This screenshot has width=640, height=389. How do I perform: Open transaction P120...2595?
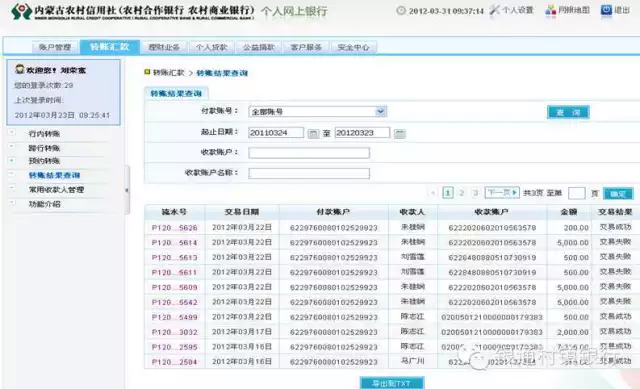175,347
